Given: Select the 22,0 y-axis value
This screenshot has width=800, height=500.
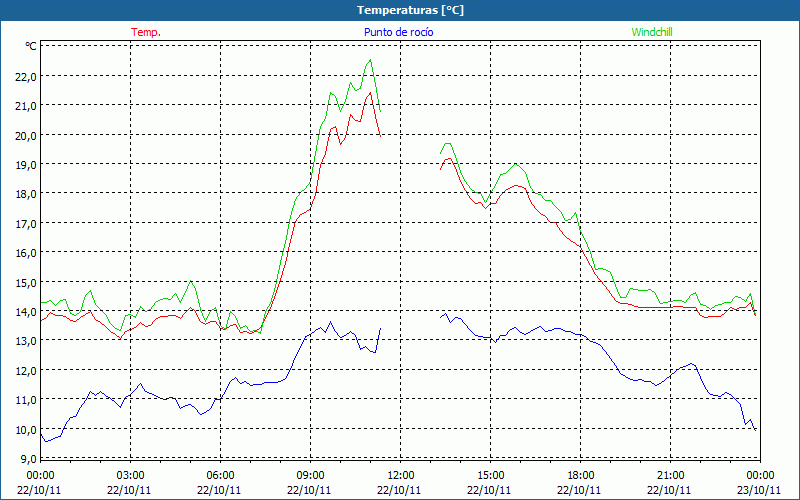Looking at the screenshot, I should click(28, 77).
